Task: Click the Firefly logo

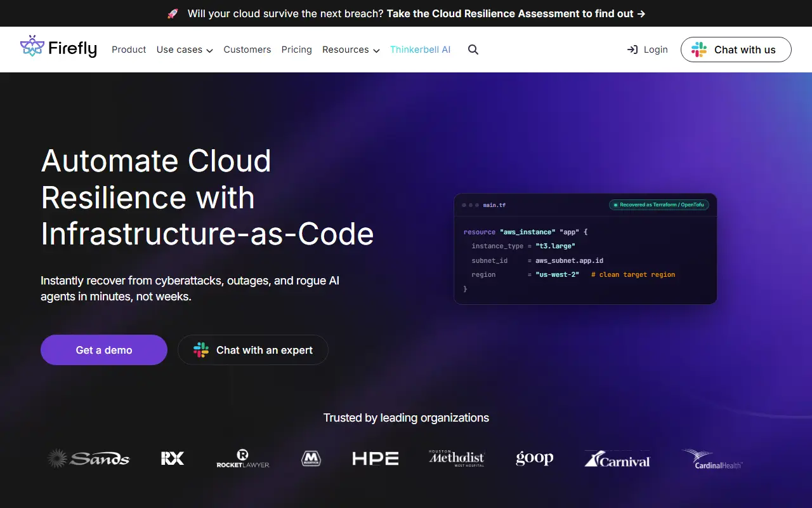Action: [58, 48]
